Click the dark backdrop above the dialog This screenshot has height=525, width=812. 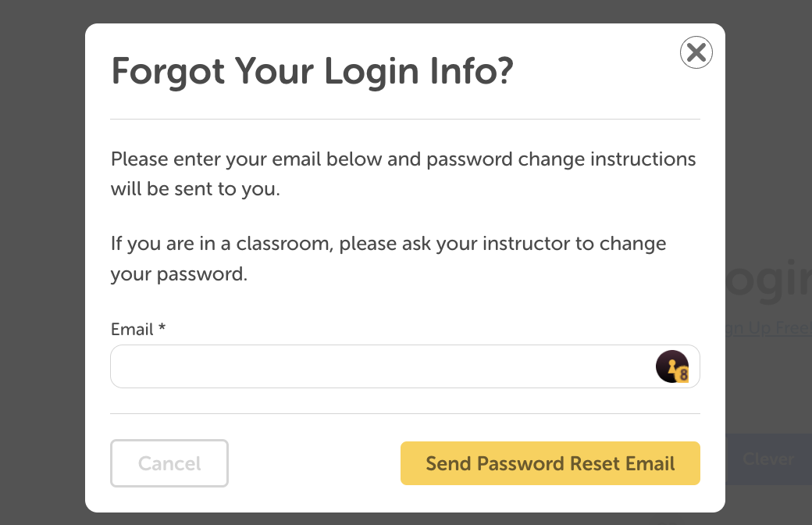tap(405, 11)
